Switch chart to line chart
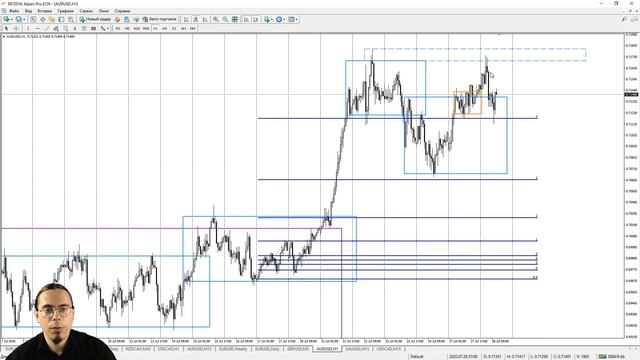The width and height of the screenshot is (640, 360). [x=205, y=19]
